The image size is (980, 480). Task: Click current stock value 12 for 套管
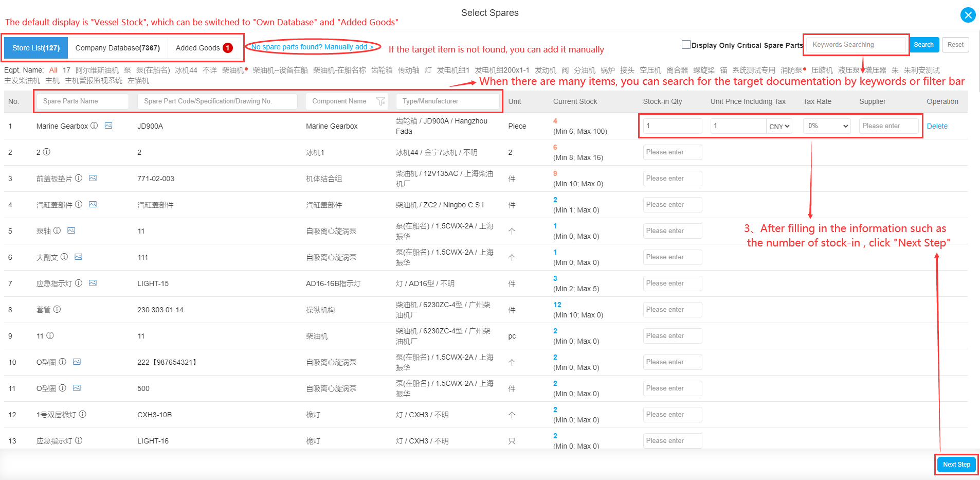click(x=557, y=305)
